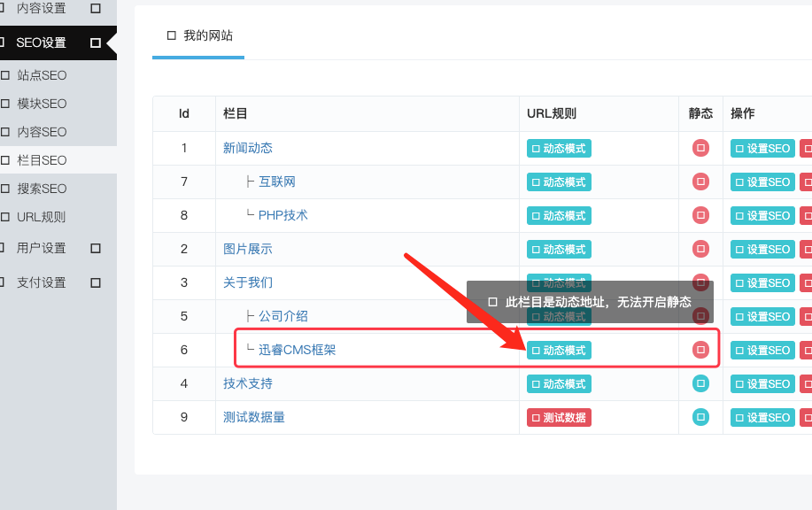812x510 pixels.
Task: Click 动态模式 button in 技术支持 row
Action: pyautogui.click(x=559, y=384)
